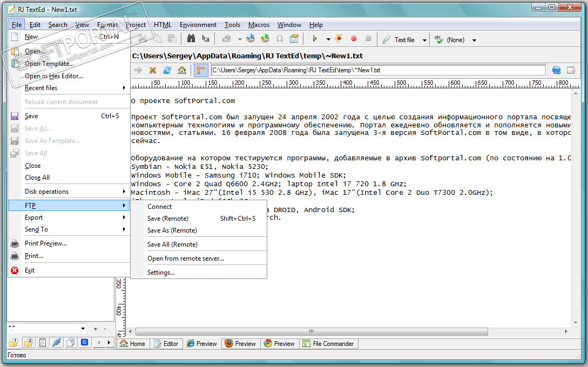Screen dimensions: 588x367
Task: Switch to Firefox Preview tab
Action: point(241,344)
